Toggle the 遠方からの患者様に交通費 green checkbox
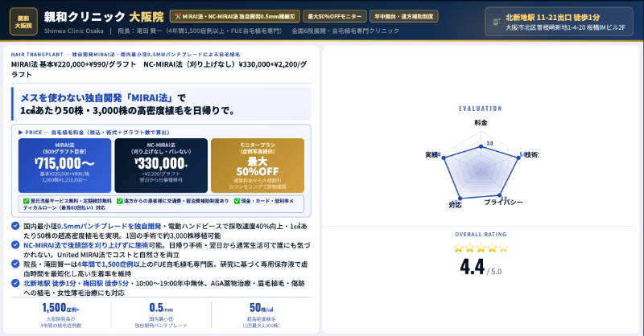The height and width of the screenshot is (336, 644). point(119,201)
